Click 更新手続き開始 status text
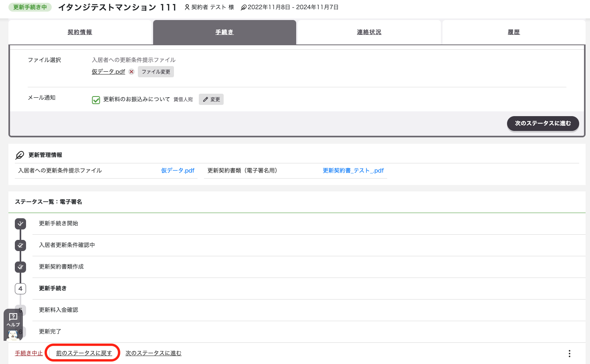The height and width of the screenshot is (364, 590). tap(59, 223)
